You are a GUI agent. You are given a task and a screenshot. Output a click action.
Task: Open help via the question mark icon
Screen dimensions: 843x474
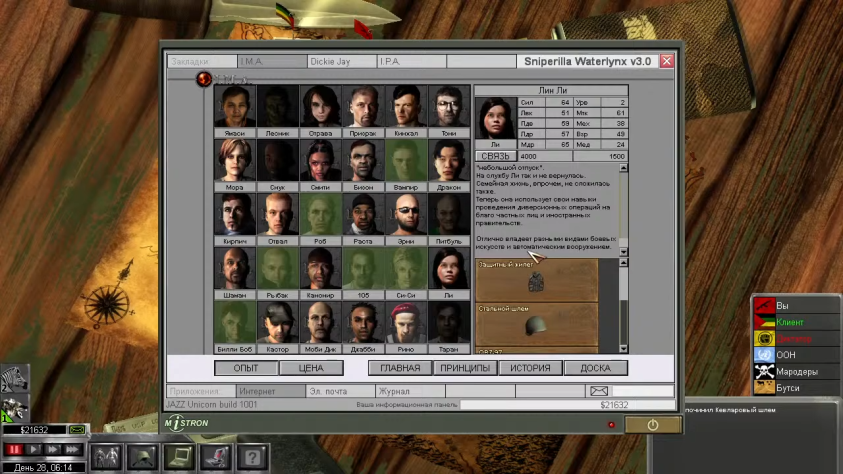pyautogui.click(x=252, y=457)
